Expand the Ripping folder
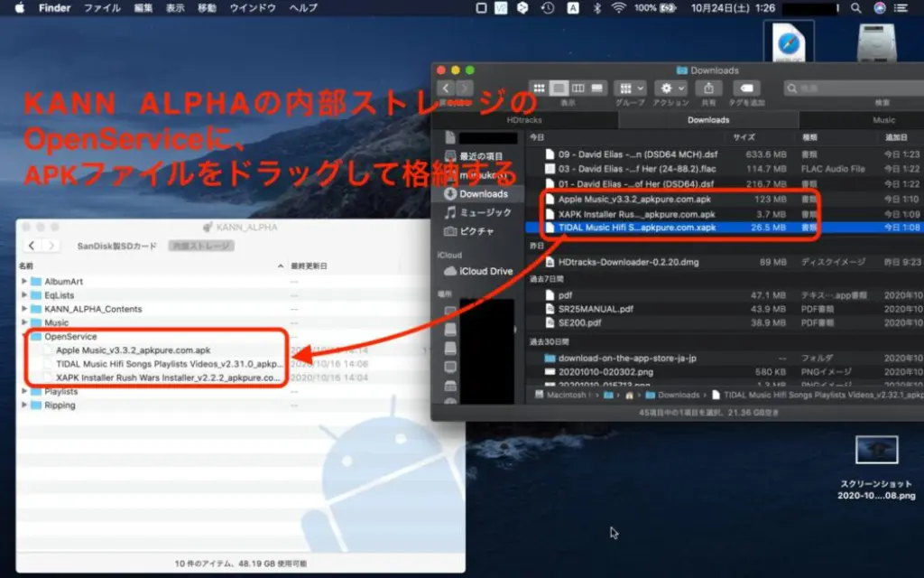924x578 pixels. [x=24, y=406]
